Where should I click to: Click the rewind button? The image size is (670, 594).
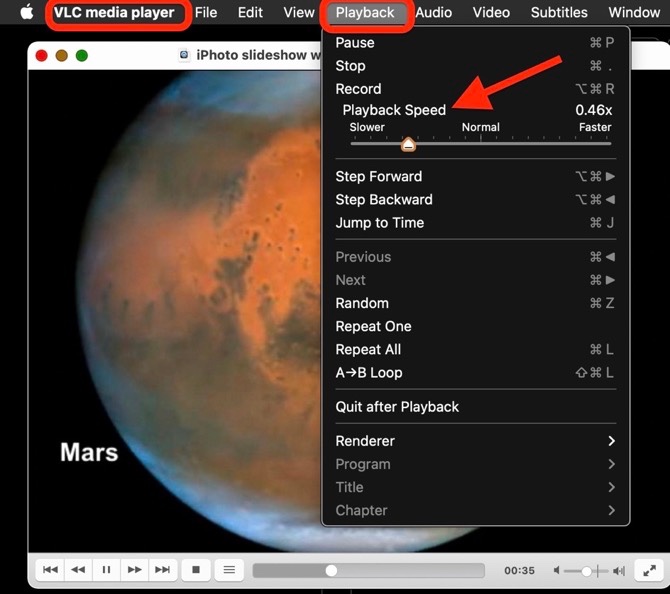point(78,570)
